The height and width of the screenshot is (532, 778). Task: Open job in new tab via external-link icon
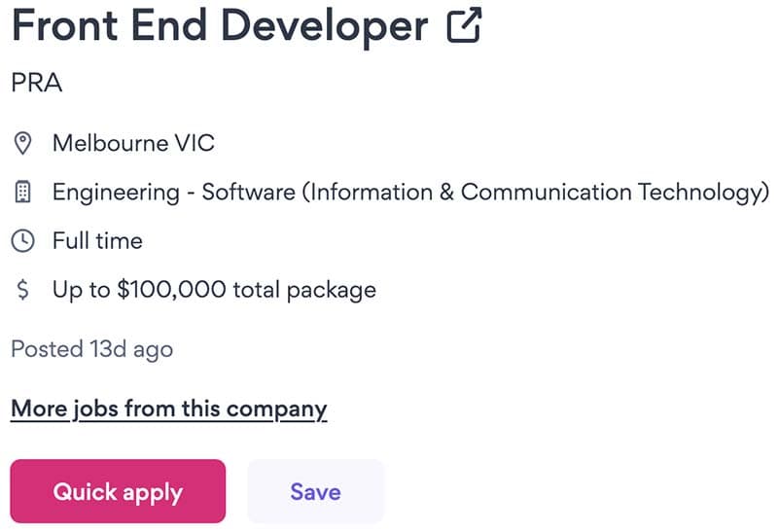[x=464, y=25]
